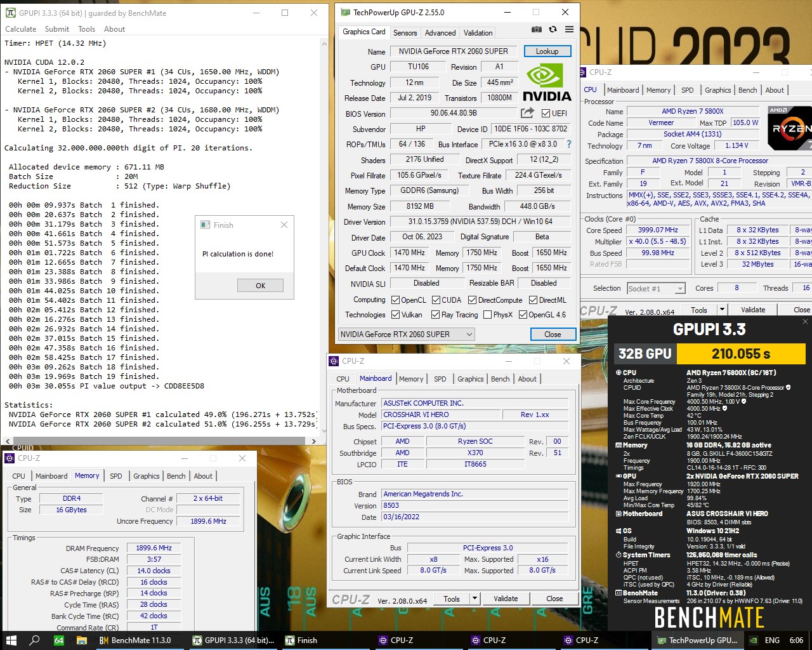Click the GPUPI scrollbar right arrow

click(x=315, y=441)
